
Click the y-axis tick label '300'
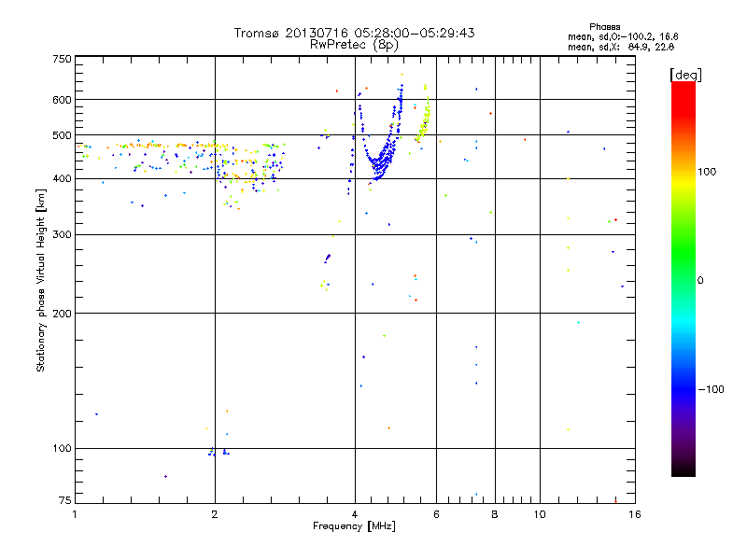click(62, 234)
